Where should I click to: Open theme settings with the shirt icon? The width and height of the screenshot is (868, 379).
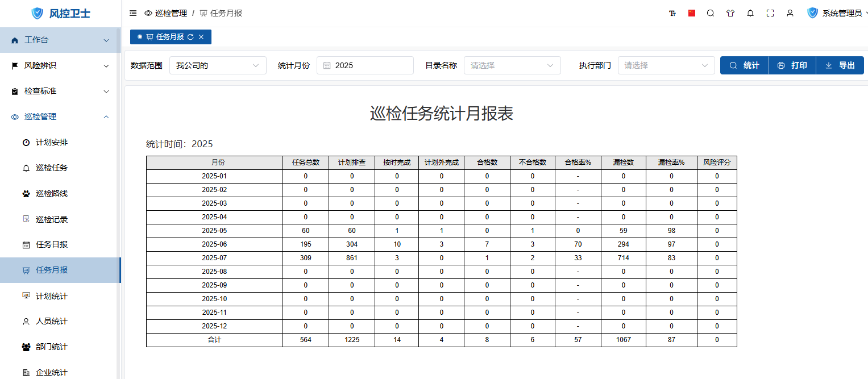730,13
